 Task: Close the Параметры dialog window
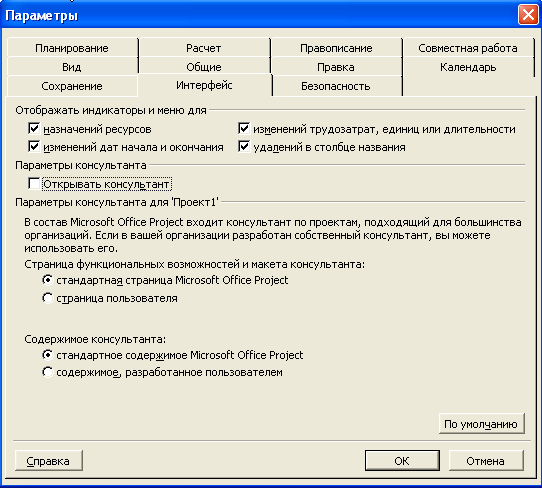click(528, 15)
